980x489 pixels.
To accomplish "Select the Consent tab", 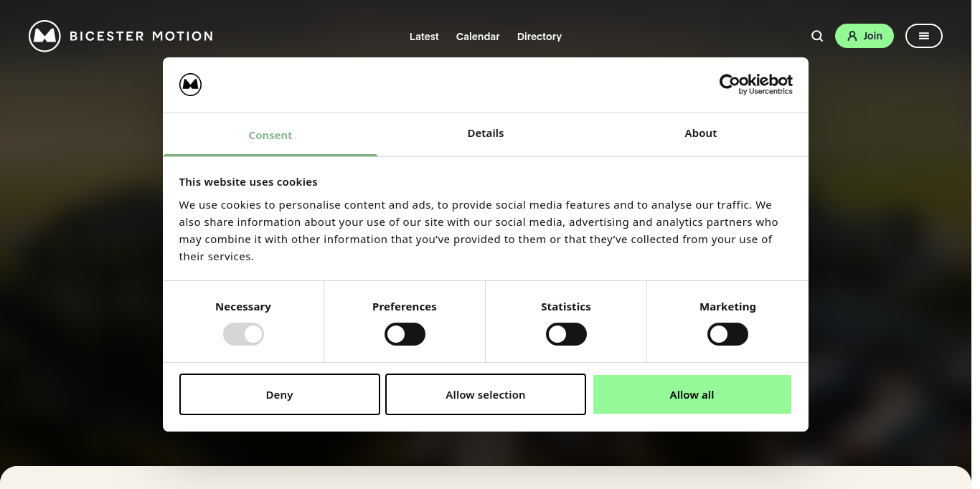I will click(270, 136).
